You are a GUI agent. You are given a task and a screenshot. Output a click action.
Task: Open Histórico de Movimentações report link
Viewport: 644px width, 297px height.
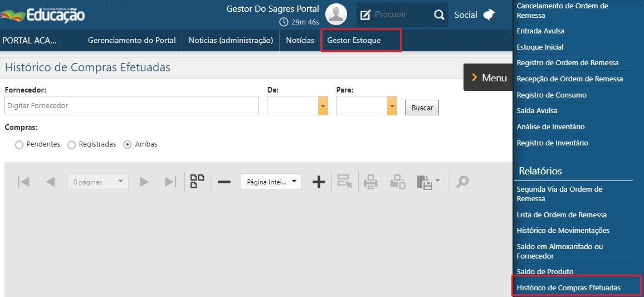click(563, 231)
